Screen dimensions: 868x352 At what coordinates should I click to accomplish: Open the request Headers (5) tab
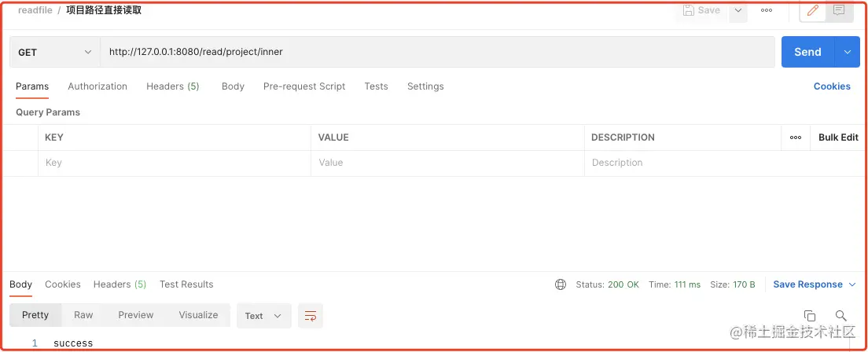click(173, 86)
